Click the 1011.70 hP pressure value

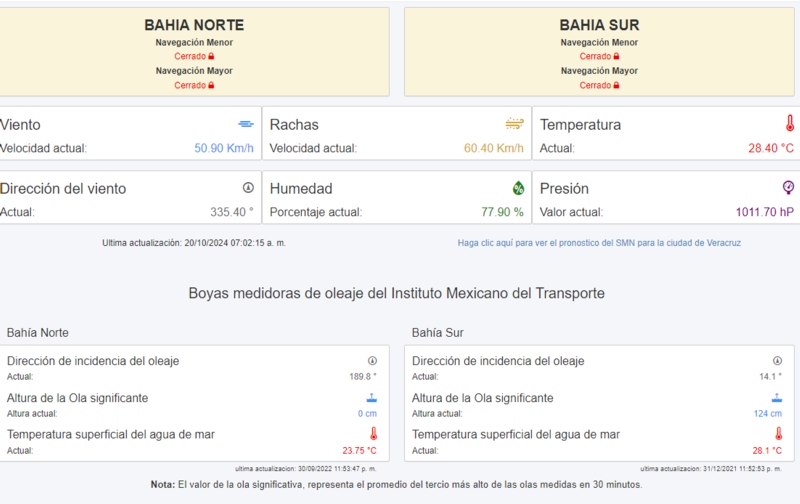pos(764,212)
